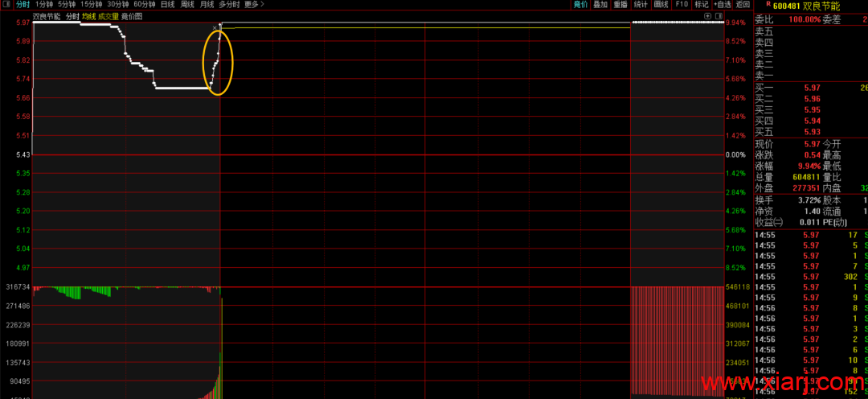Switch to the 60分钟 chart period
The height and width of the screenshot is (399, 868).
(145, 5)
